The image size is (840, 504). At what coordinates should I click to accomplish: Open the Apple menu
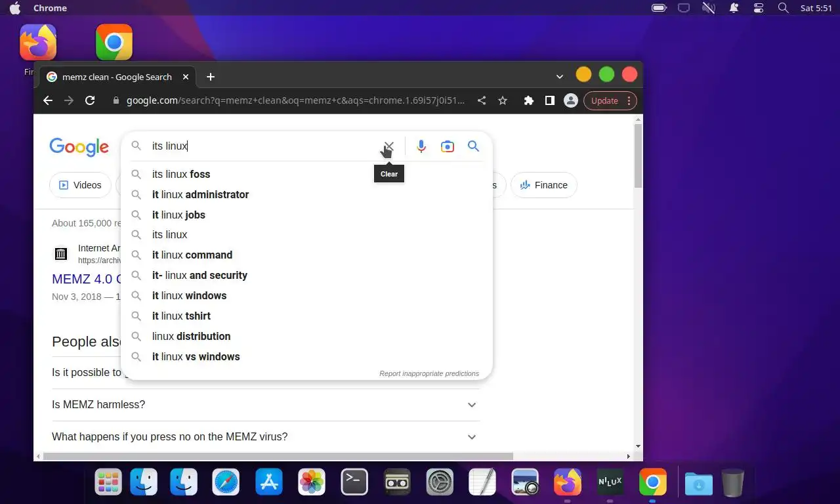14,8
